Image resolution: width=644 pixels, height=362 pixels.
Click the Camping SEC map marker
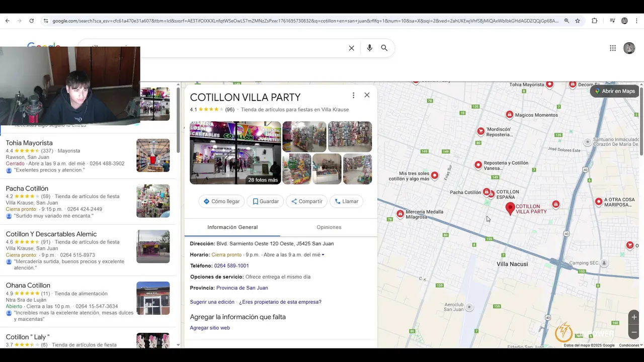pos(604,263)
